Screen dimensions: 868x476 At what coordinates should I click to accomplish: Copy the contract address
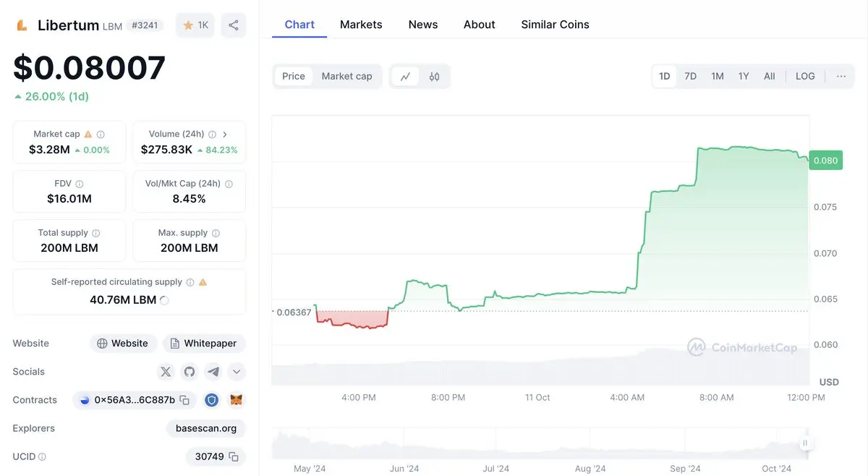click(184, 400)
